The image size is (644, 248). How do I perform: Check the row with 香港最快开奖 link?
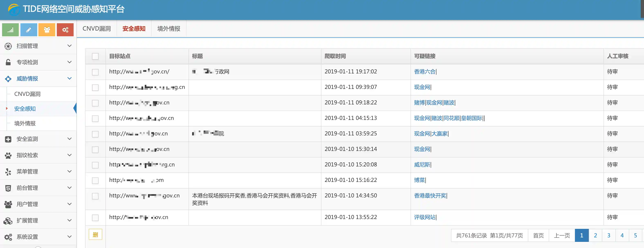[95, 196]
